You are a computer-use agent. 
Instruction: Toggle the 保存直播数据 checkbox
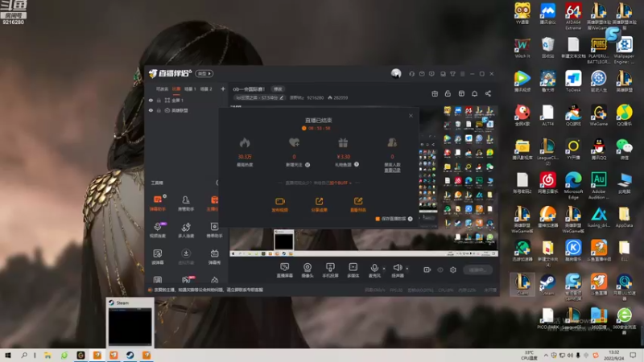[378, 219]
